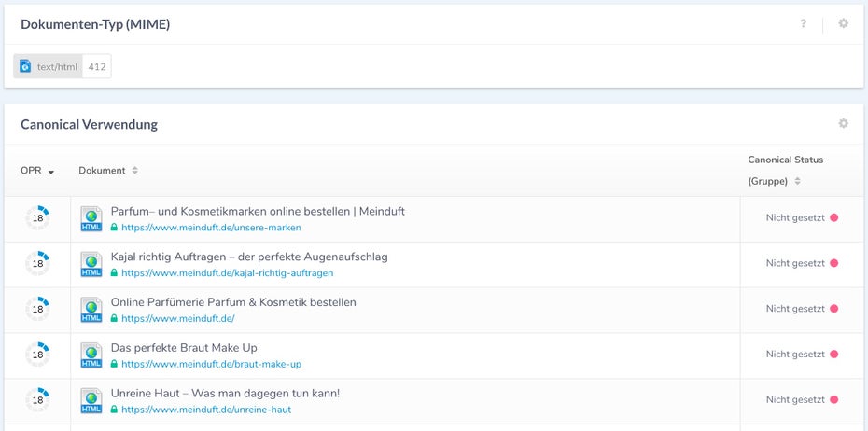
Task: Sort table by Dokument column
Action: 108,171
